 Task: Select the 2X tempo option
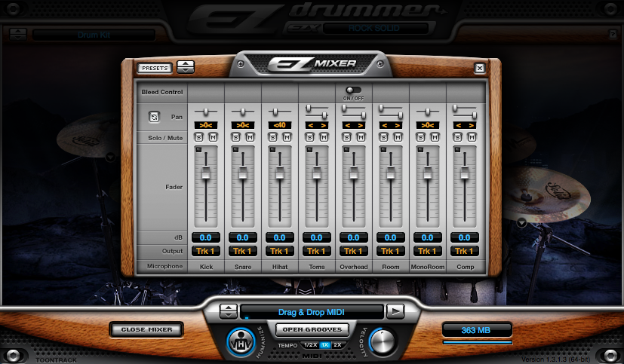[x=337, y=344]
